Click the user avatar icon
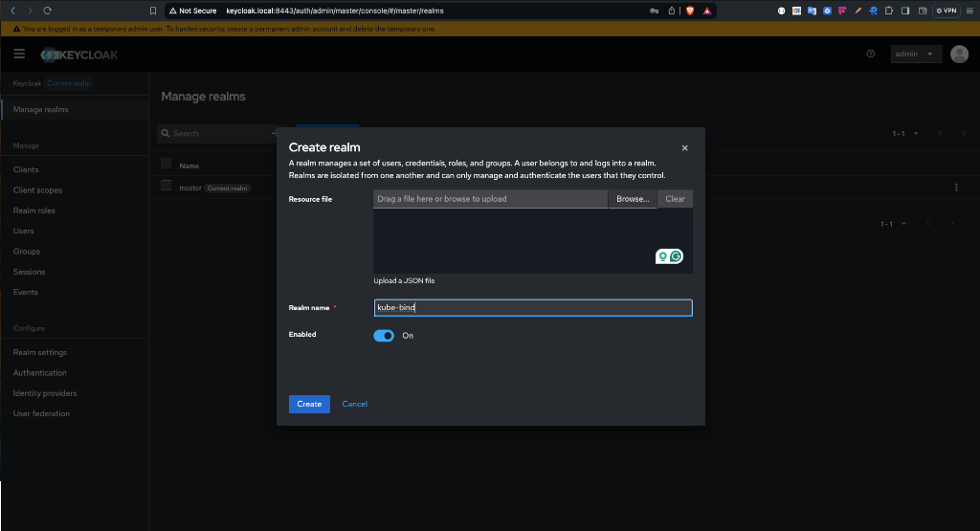Image resolution: width=980 pixels, height=531 pixels. coord(959,55)
